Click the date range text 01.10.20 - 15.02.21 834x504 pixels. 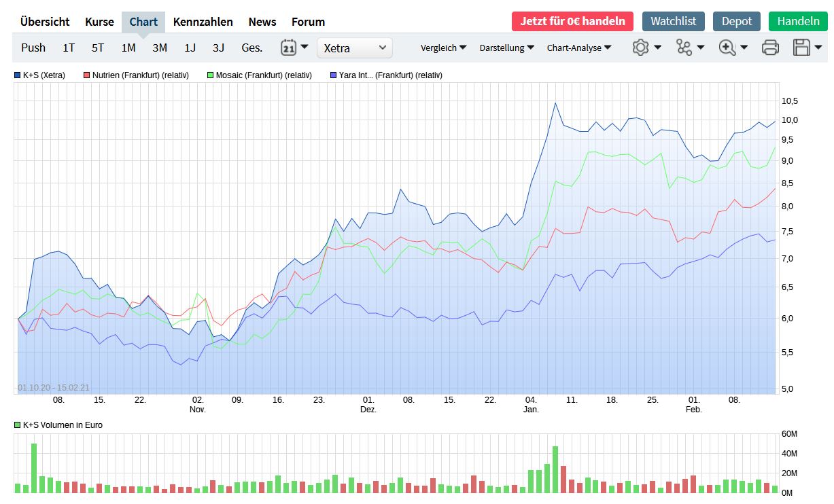pyautogui.click(x=53, y=388)
